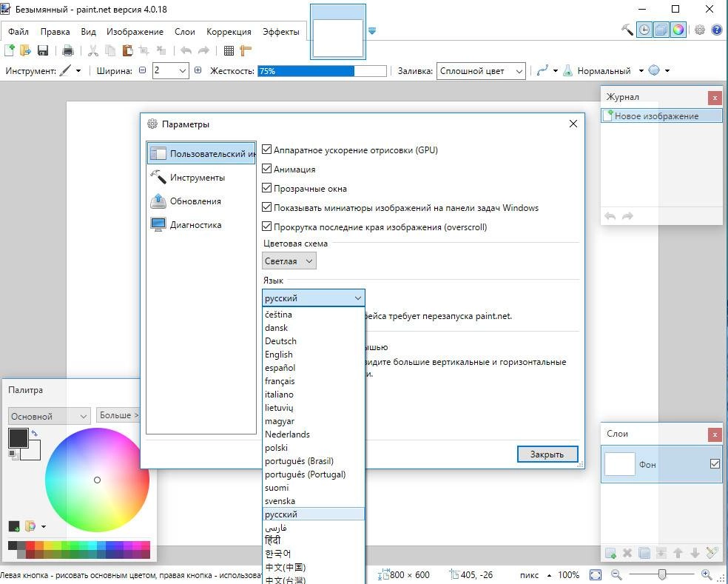This screenshot has height=584, width=728.
Task: Open the Эффекты menu
Action: 281,32
